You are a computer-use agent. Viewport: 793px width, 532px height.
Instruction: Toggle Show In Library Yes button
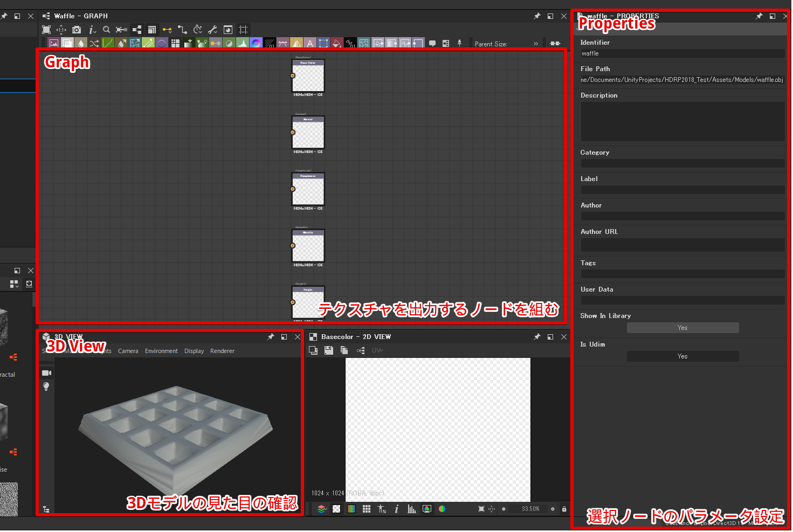click(x=682, y=328)
